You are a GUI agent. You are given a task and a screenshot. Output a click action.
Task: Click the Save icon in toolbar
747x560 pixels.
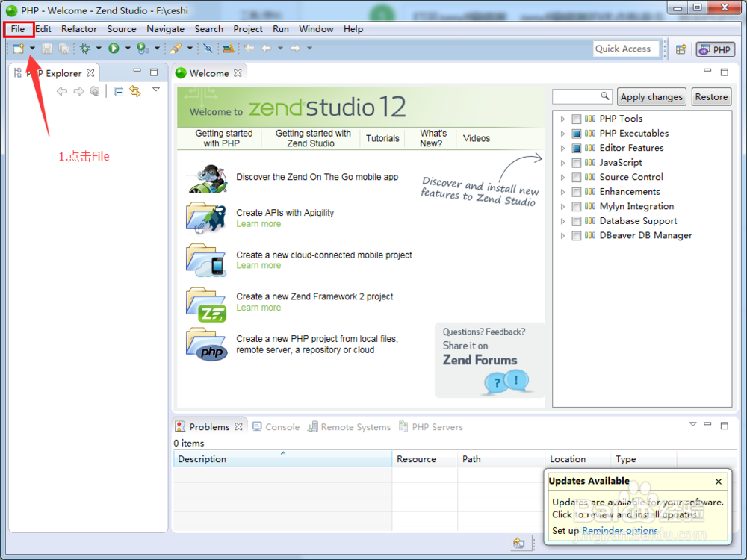[x=46, y=48]
